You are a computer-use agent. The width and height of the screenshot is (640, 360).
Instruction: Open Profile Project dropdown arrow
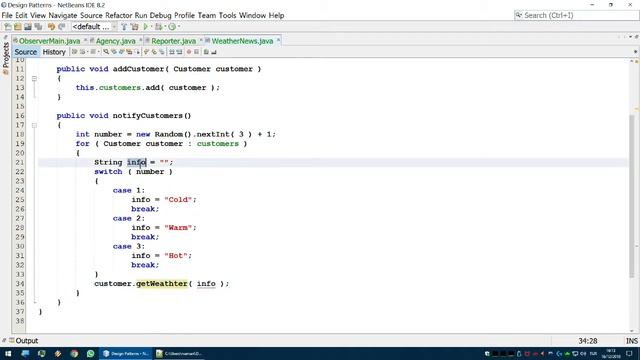[x=179, y=27]
